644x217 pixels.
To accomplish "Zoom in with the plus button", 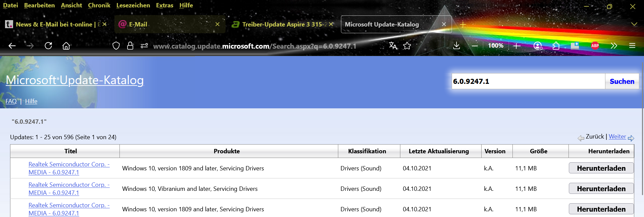I will 517,46.
